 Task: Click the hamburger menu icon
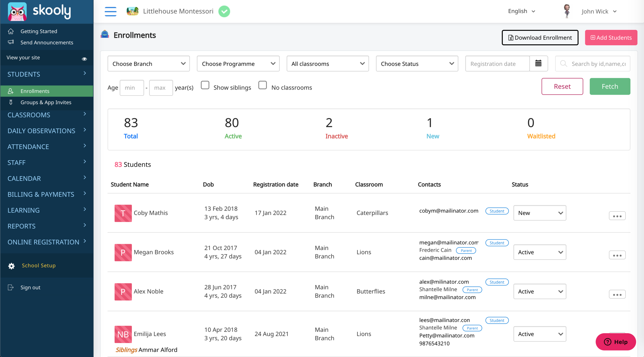coord(110,11)
